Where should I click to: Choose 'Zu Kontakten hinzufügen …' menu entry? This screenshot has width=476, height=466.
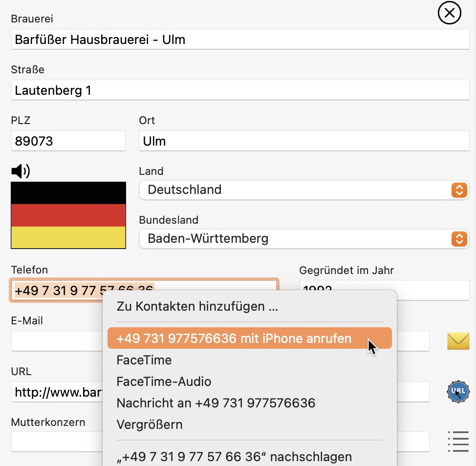pyautogui.click(x=250, y=306)
